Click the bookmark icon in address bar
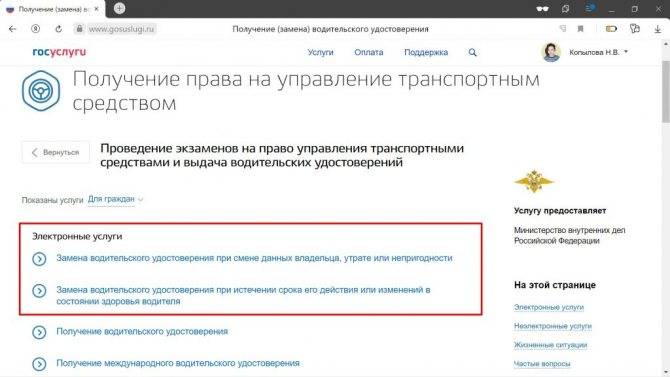 580,29
